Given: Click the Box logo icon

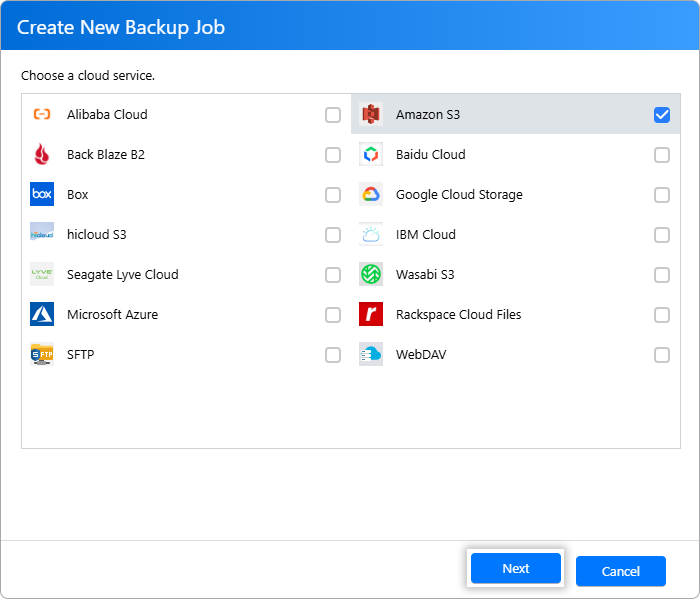Looking at the screenshot, I should tap(42, 194).
